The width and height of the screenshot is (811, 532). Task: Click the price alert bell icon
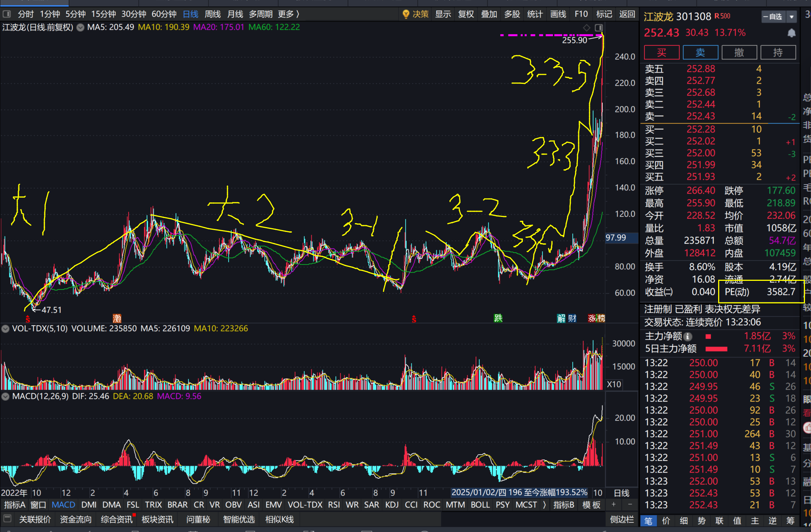coord(791,33)
